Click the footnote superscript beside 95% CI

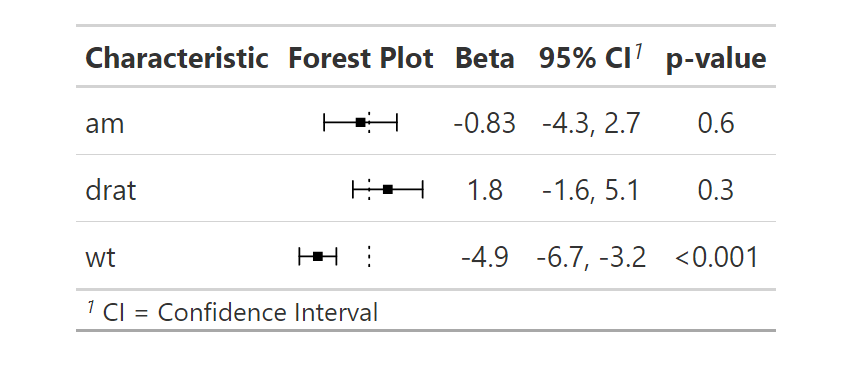639,52
